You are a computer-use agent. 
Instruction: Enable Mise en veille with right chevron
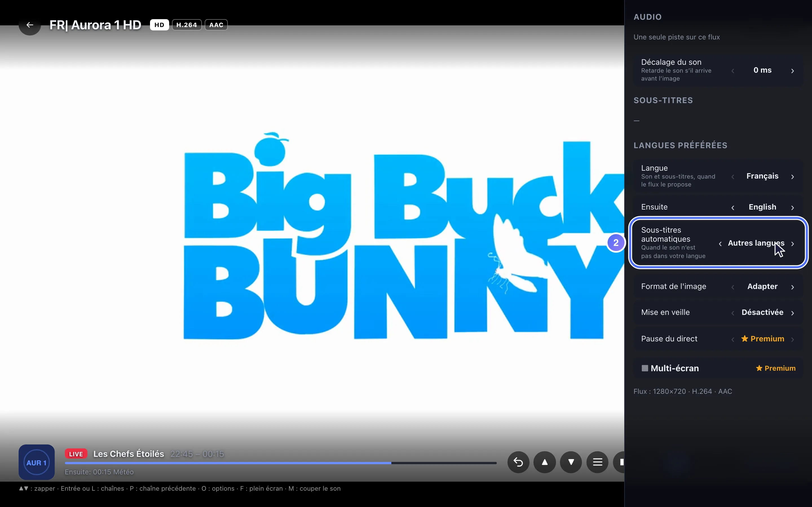(x=793, y=313)
